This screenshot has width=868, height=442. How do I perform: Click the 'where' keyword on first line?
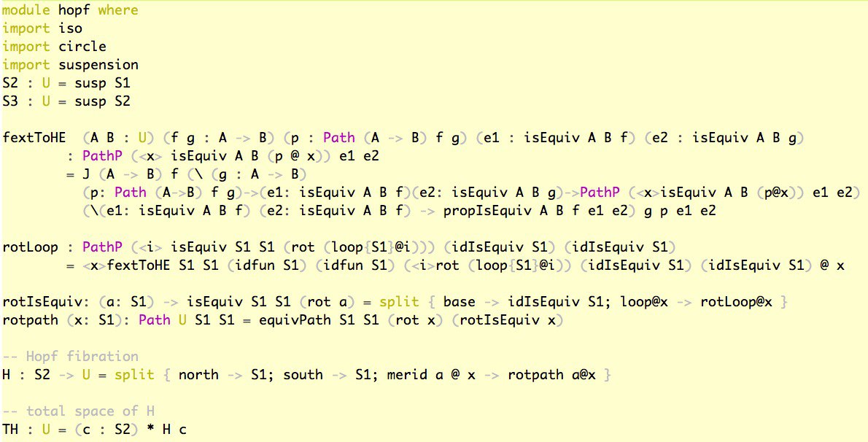118,10
